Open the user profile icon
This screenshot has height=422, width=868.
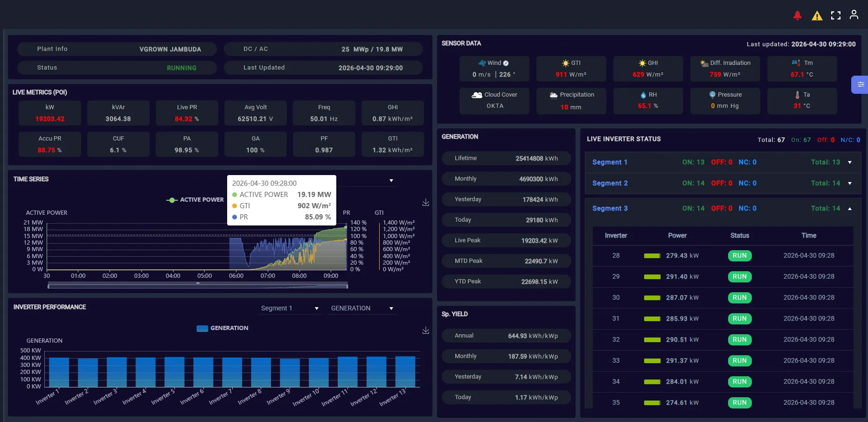tap(854, 15)
